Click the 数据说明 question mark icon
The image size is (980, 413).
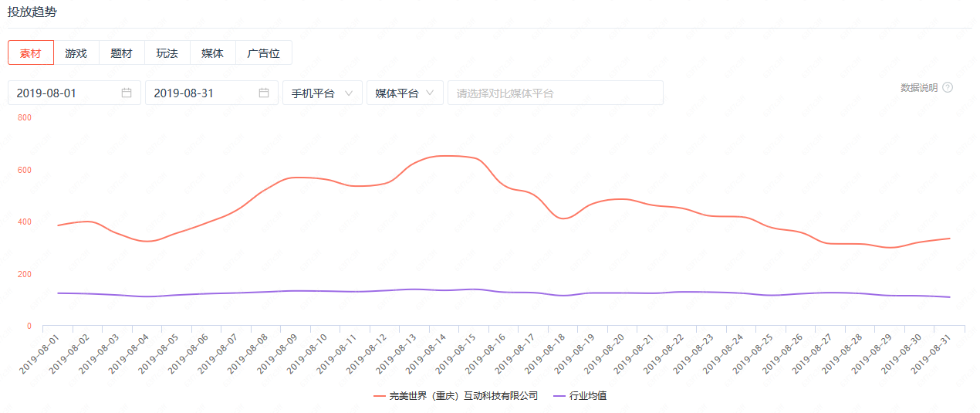[x=948, y=87]
